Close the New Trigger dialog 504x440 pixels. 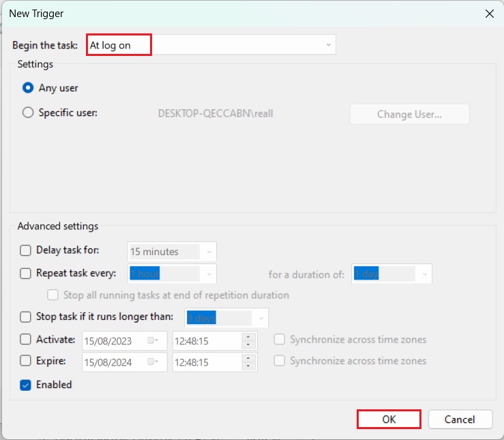[490, 14]
